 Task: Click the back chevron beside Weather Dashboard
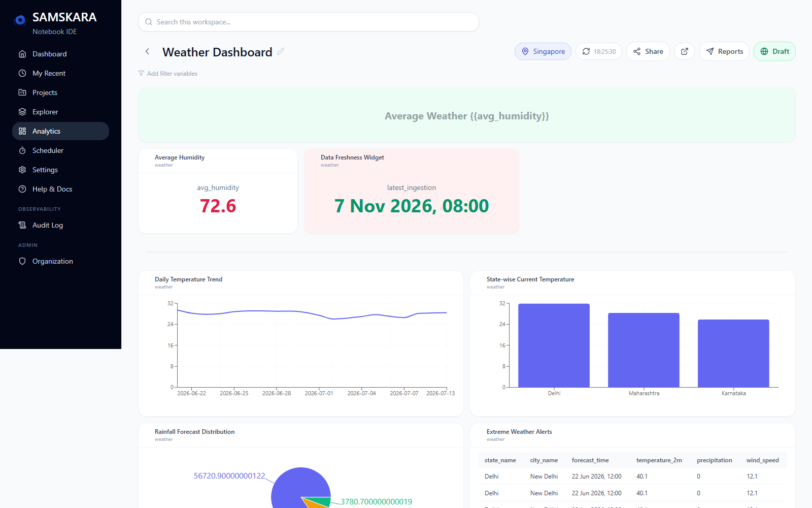coord(147,51)
